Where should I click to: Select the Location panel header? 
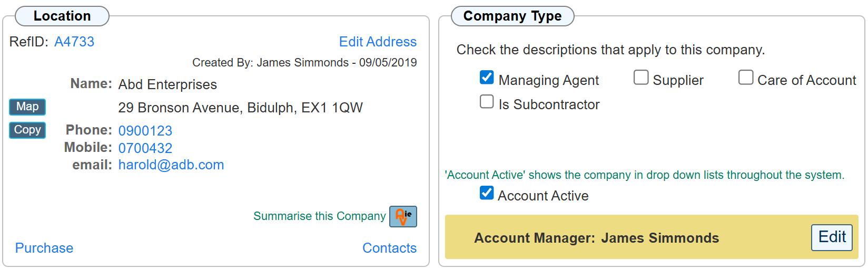(62, 16)
